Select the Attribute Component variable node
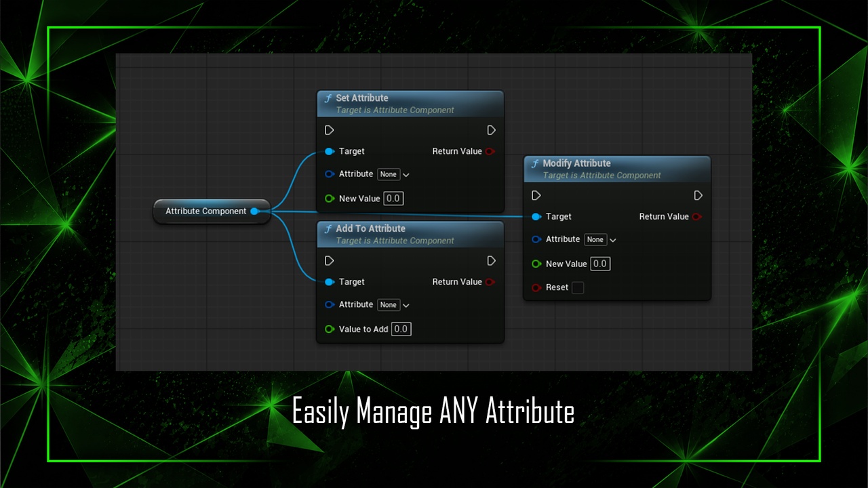 (212, 211)
